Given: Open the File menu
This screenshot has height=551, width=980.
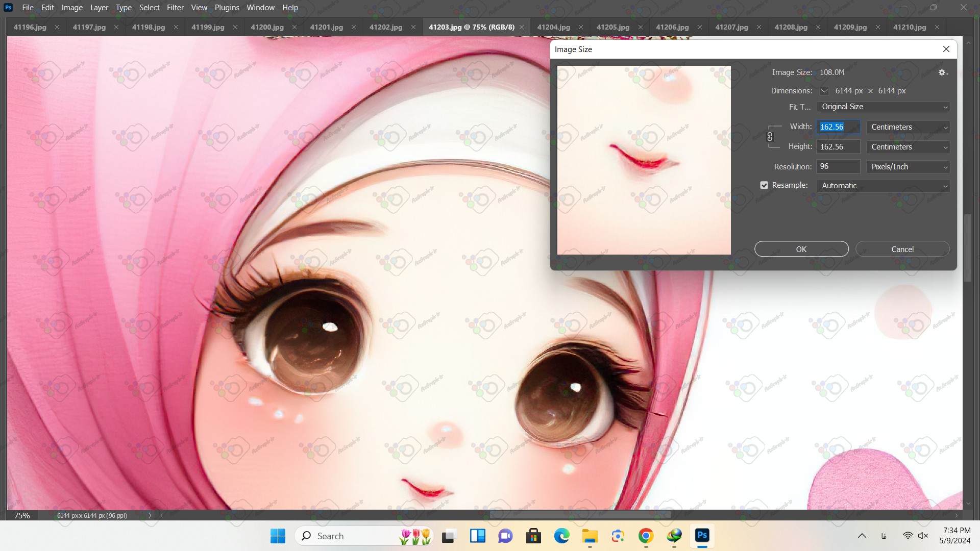Looking at the screenshot, I should (28, 7).
